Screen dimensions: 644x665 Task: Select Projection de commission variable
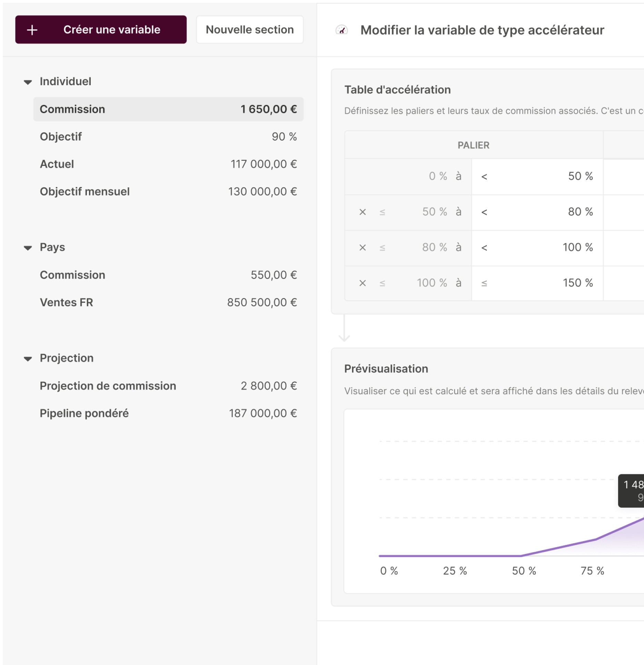coord(168,386)
